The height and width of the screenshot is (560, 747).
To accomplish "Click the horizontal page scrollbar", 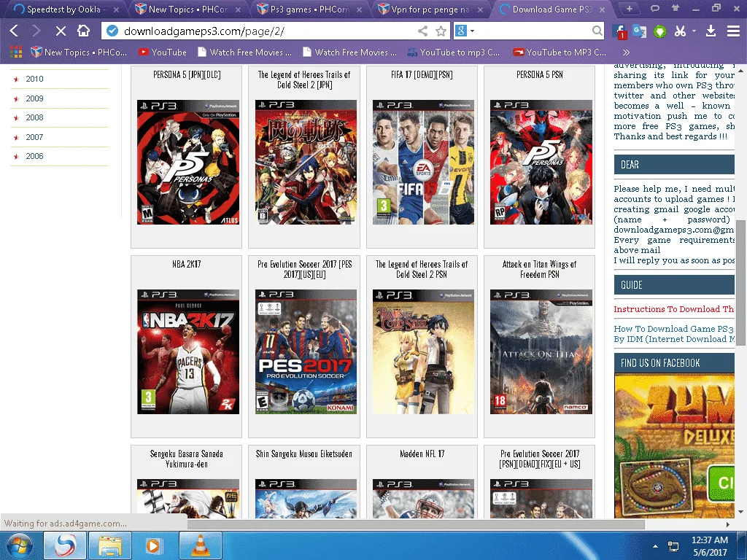I will click(x=415, y=524).
